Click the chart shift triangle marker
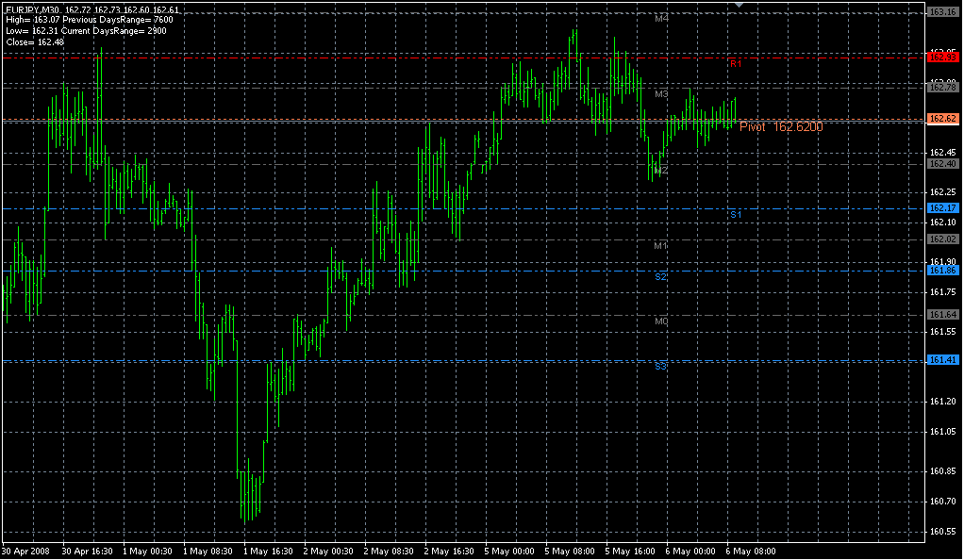The width and height of the screenshot is (964, 560). click(740, 6)
